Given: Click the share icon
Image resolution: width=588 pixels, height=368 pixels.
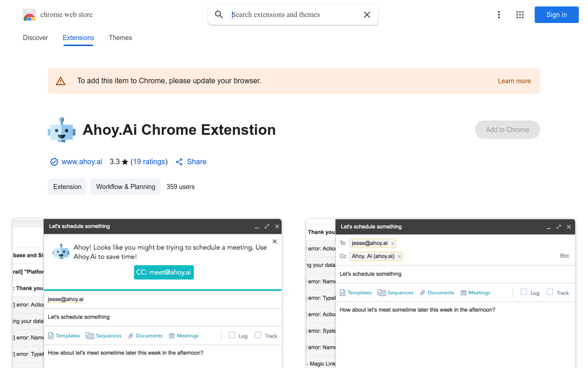Looking at the screenshot, I should [179, 162].
